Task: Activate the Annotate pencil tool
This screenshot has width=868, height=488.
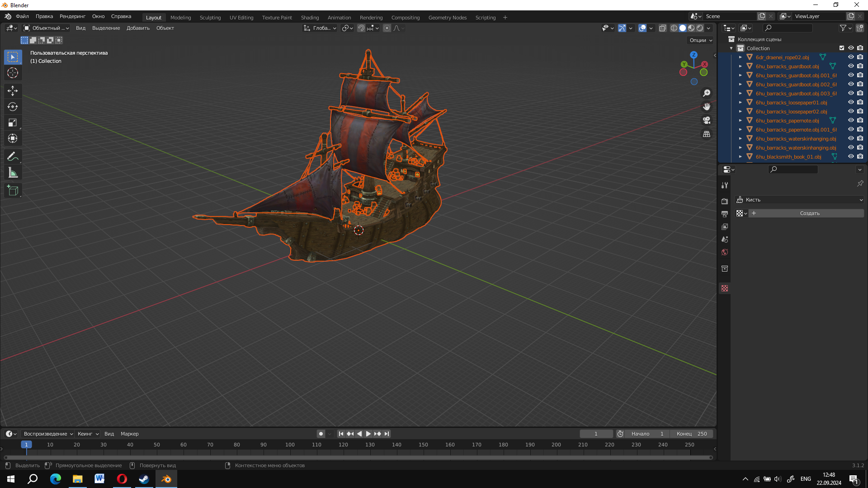Action: [13, 156]
